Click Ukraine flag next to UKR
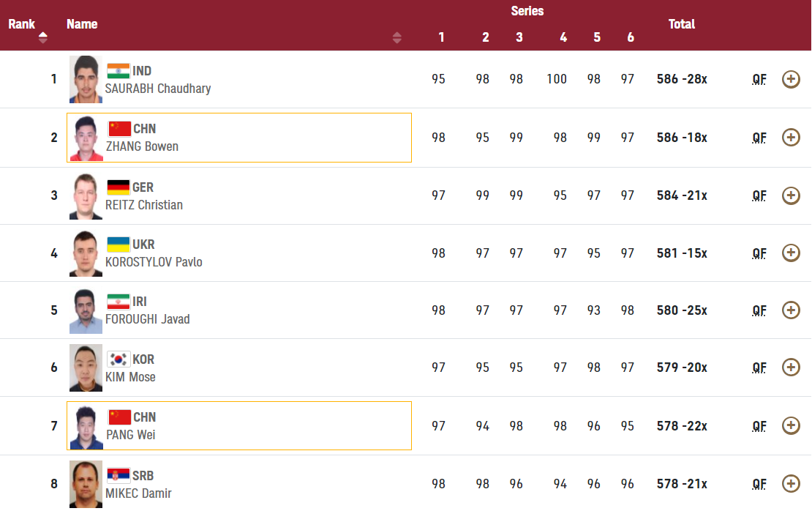 (118, 244)
